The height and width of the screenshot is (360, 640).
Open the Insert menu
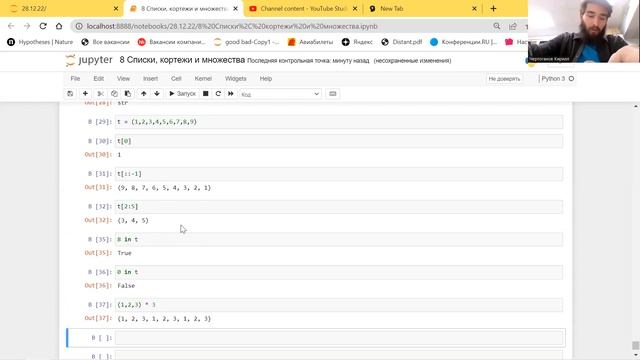150,79
